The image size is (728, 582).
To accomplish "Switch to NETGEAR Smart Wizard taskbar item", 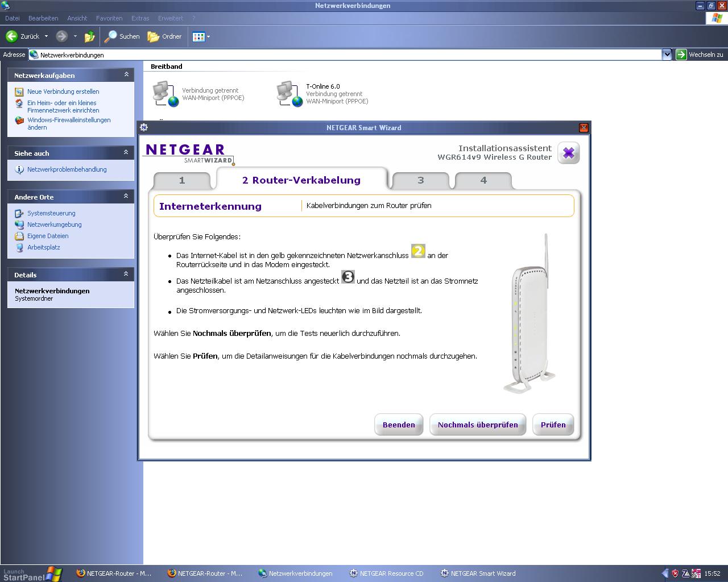I will (x=478, y=573).
